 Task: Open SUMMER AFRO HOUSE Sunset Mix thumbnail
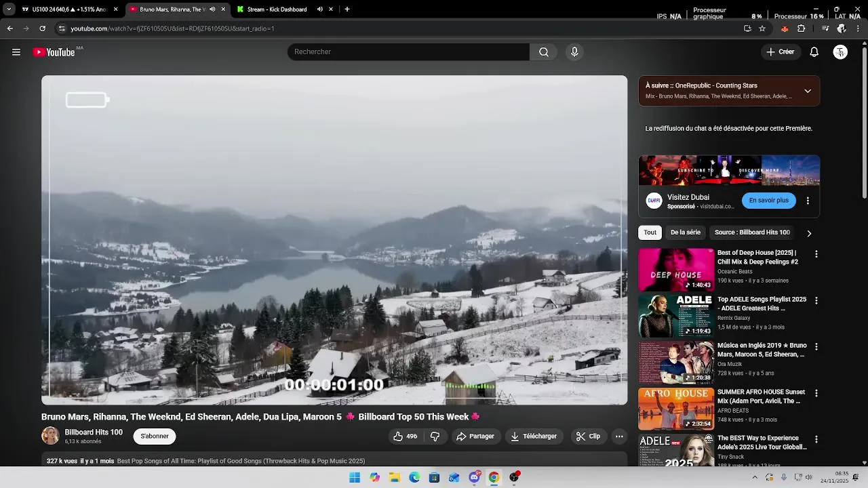pyautogui.click(x=676, y=409)
